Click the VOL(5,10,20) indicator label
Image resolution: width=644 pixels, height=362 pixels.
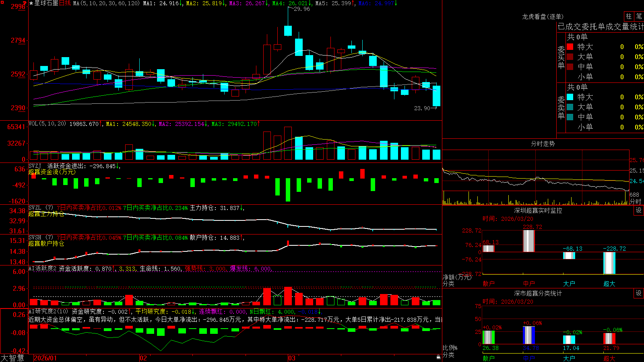(47, 123)
